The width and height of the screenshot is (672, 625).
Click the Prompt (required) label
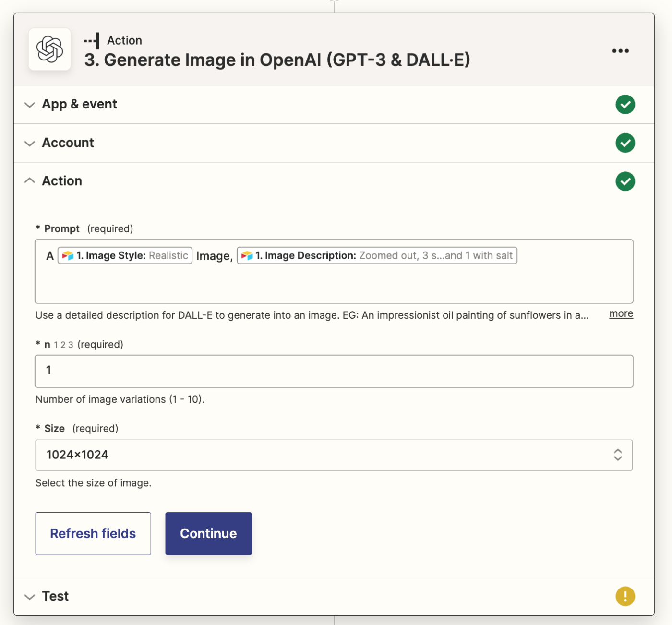tap(84, 229)
